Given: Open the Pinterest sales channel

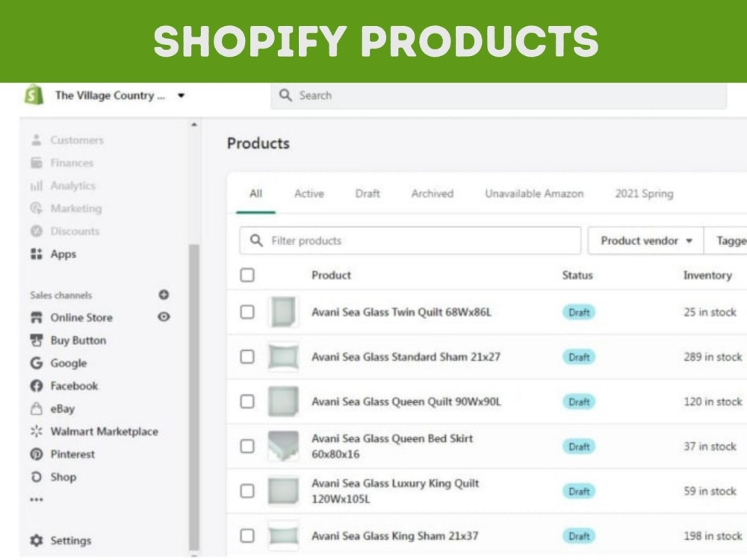Looking at the screenshot, I should 74,454.
